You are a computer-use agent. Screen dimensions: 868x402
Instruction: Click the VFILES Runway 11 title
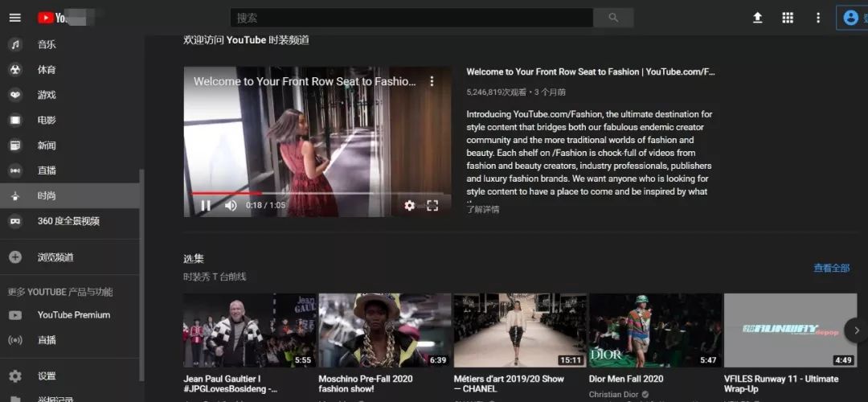click(781, 384)
